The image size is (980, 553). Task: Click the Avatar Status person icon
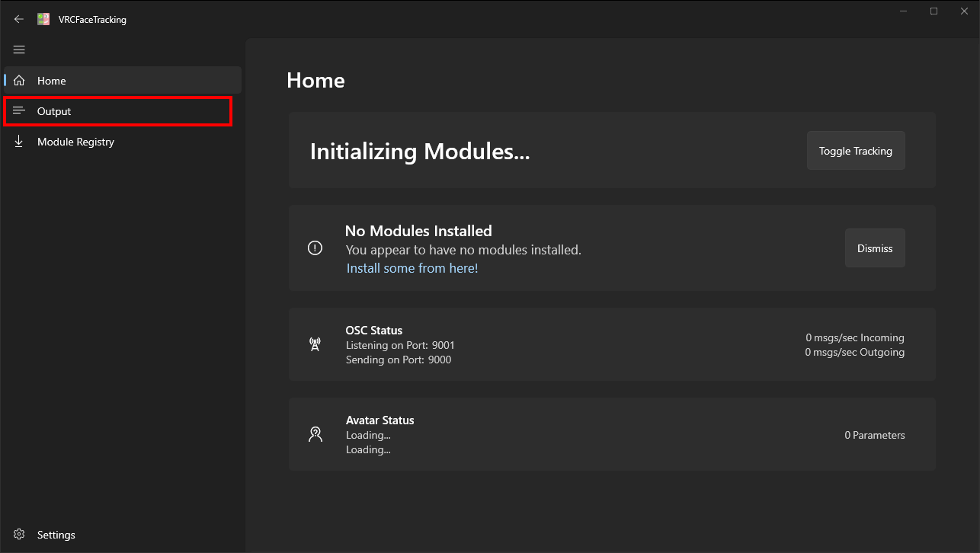coord(315,434)
